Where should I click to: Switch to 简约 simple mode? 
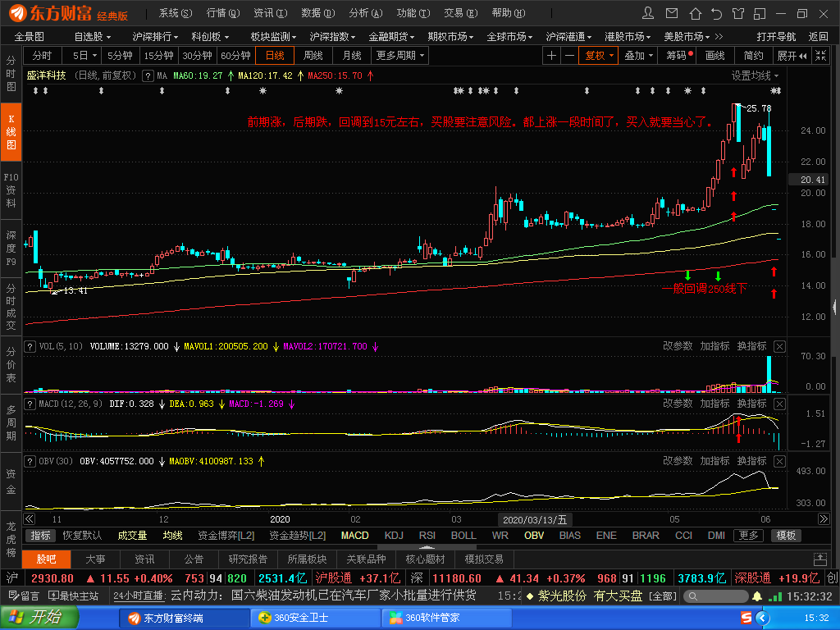click(x=753, y=55)
